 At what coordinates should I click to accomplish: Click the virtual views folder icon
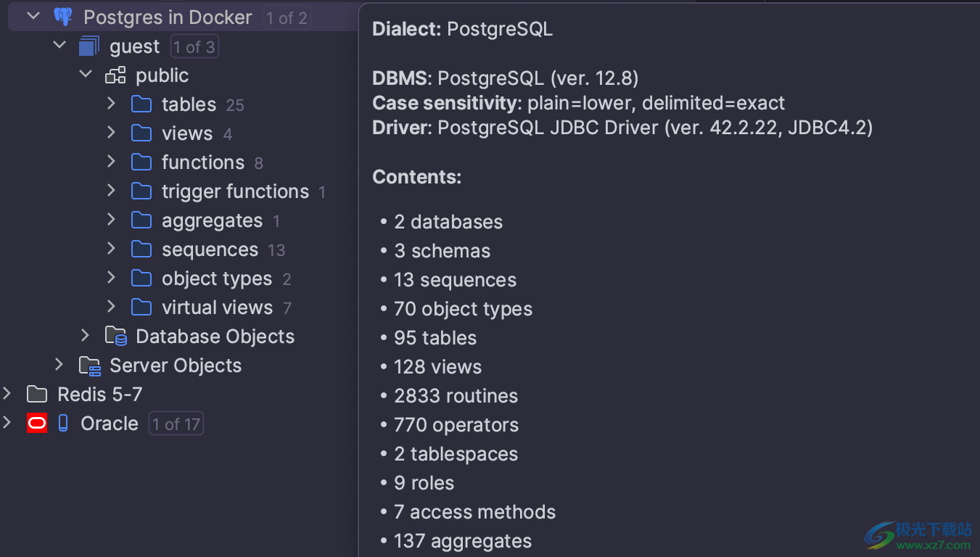141,308
